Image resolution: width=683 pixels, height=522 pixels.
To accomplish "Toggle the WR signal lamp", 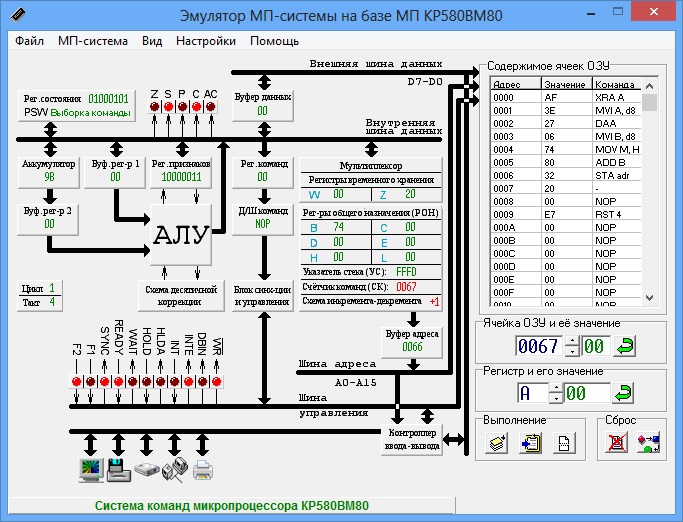I will click(x=216, y=382).
